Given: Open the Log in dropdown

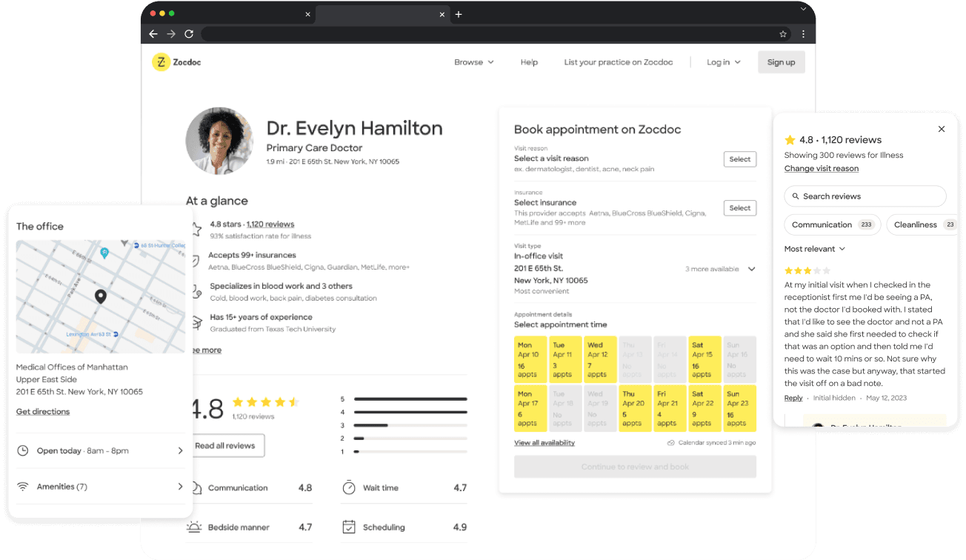Looking at the screenshot, I should pos(724,62).
